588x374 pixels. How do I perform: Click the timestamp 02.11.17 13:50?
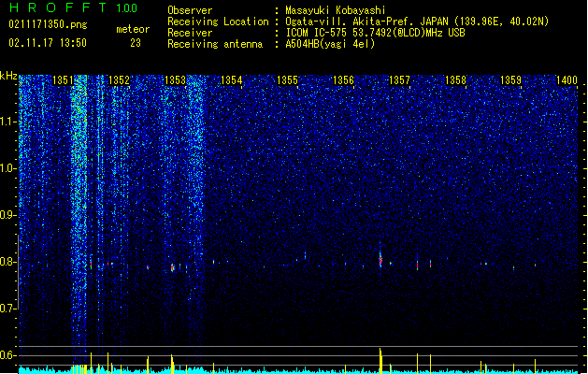(48, 43)
